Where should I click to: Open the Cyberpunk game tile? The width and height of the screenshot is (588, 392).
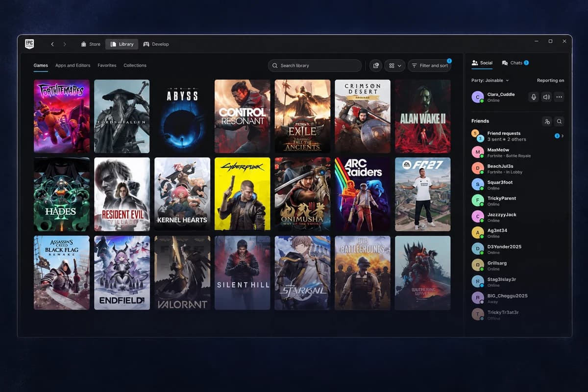pos(242,194)
